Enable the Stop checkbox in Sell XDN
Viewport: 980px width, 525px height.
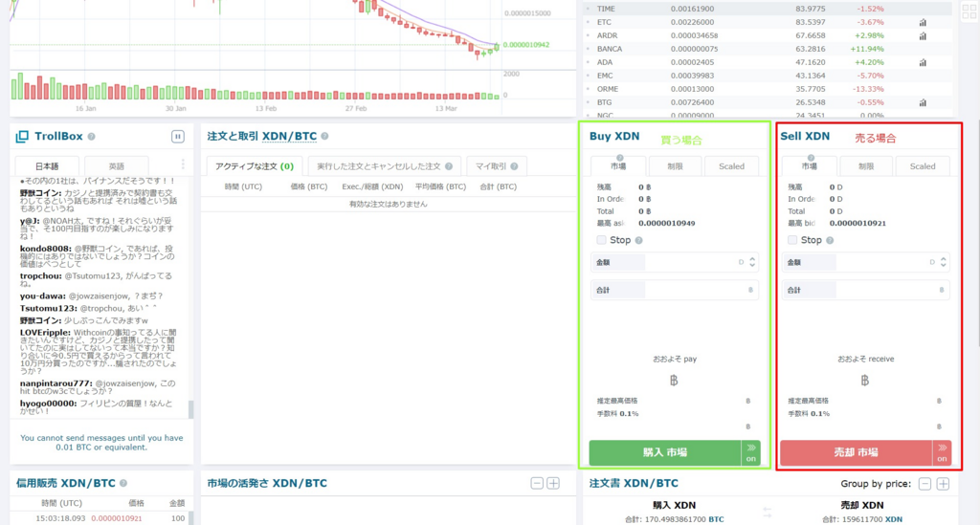click(791, 240)
